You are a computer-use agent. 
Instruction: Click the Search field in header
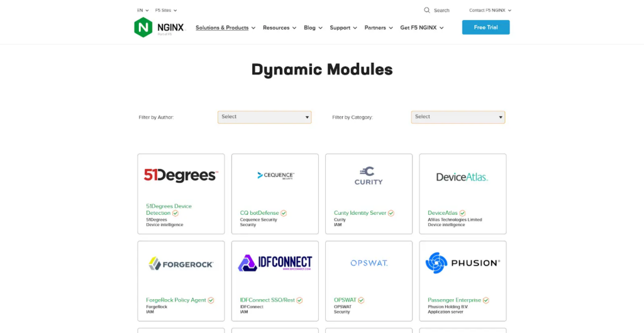pos(442,10)
